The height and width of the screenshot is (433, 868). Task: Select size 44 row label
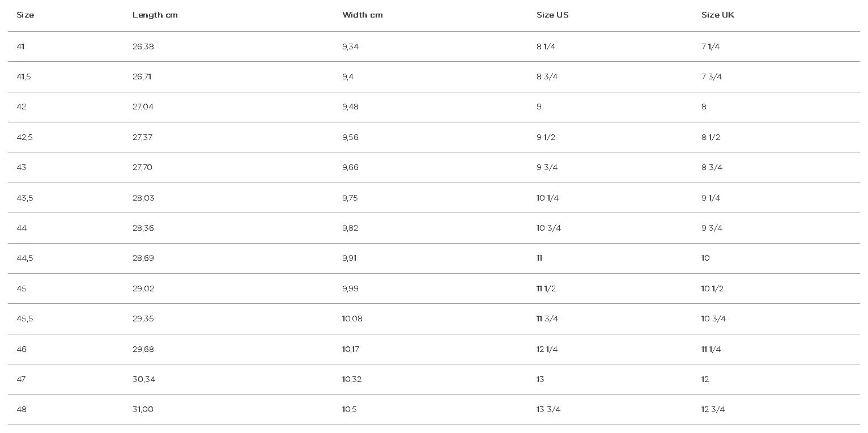click(x=22, y=228)
